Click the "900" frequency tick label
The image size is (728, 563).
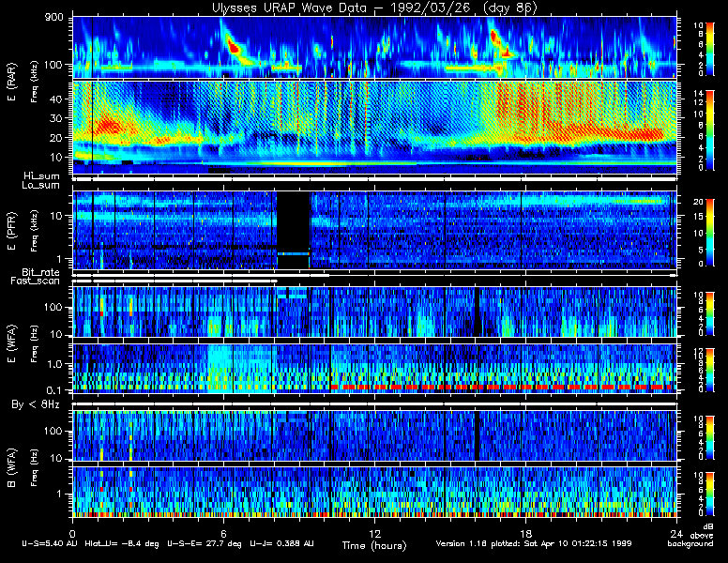[54, 18]
